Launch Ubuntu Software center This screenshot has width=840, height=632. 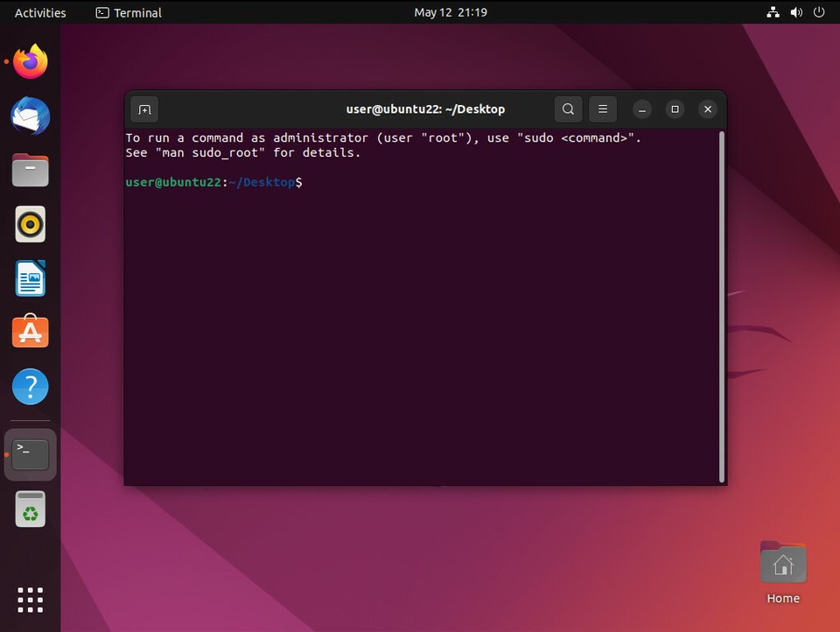(30, 332)
